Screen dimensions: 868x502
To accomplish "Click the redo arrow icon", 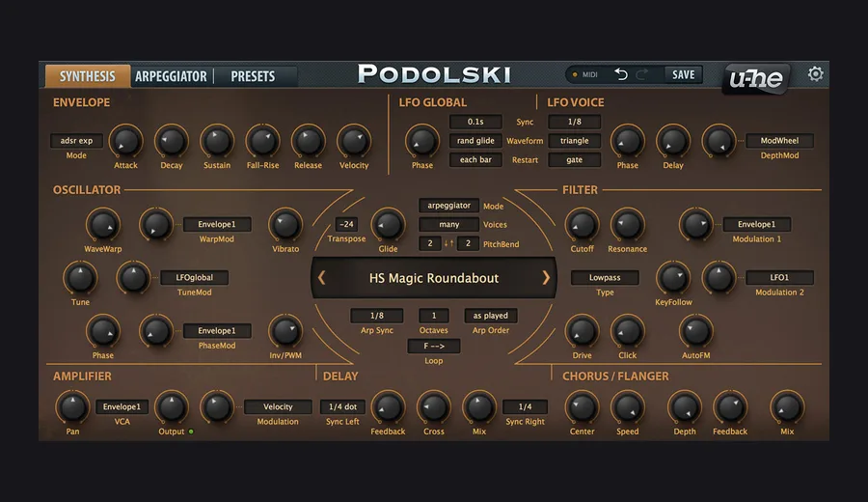I will click(x=642, y=74).
